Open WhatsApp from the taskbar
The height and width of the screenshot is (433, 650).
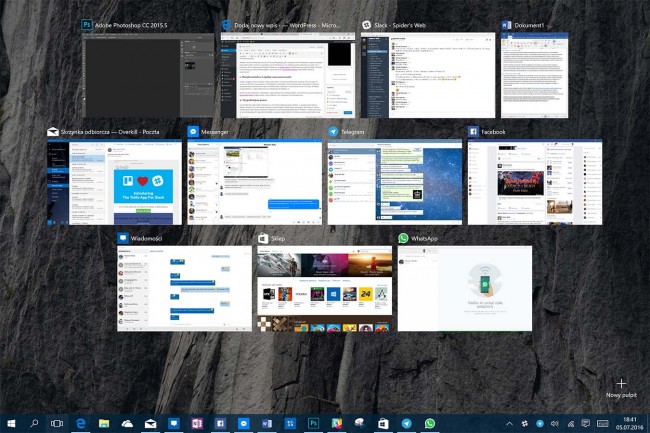pyautogui.click(x=430, y=423)
